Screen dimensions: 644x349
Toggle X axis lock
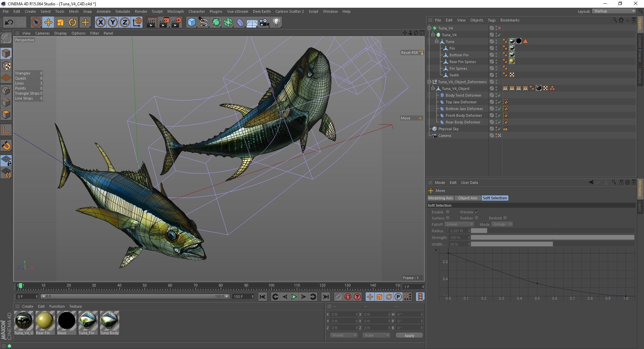[x=100, y=22]
